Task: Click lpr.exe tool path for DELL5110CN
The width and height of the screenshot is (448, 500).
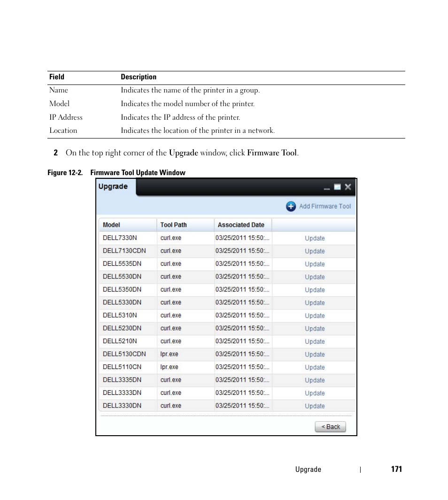Action: 170,367
